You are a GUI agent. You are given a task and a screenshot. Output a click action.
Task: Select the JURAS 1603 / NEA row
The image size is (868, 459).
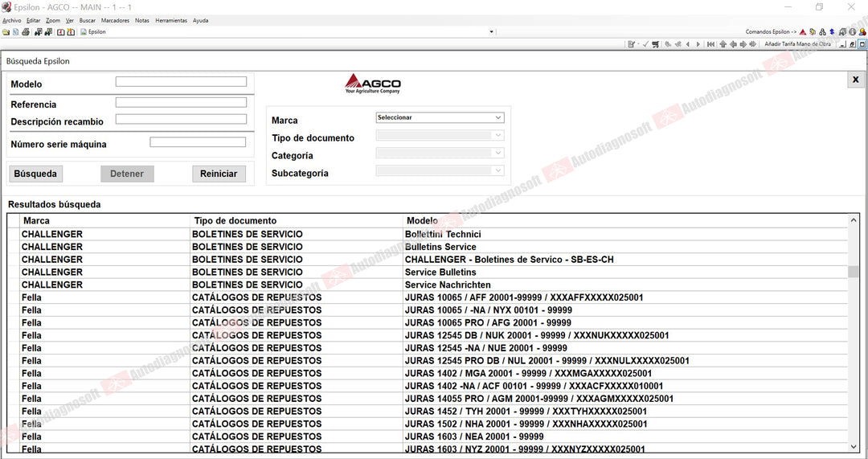pos(428,436)
